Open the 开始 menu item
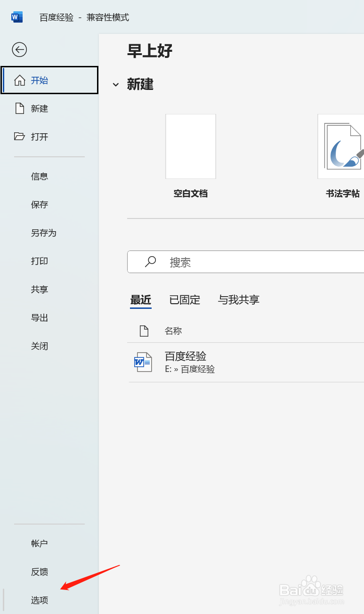The height and width of the screenshot is (614, 364). [49, 81]
